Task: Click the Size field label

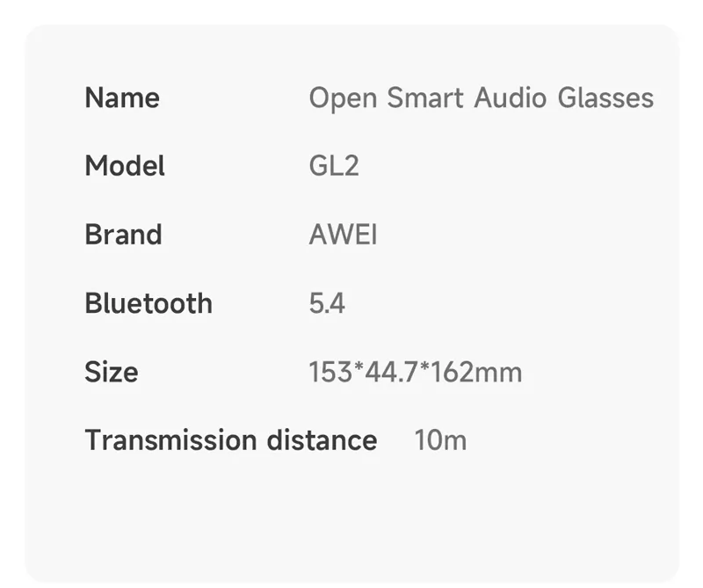Action: pyautogui.click(x=112, y=372)
